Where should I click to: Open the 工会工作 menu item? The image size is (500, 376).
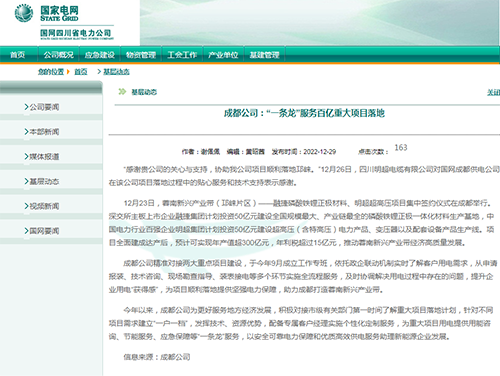(x=182, y=55)
